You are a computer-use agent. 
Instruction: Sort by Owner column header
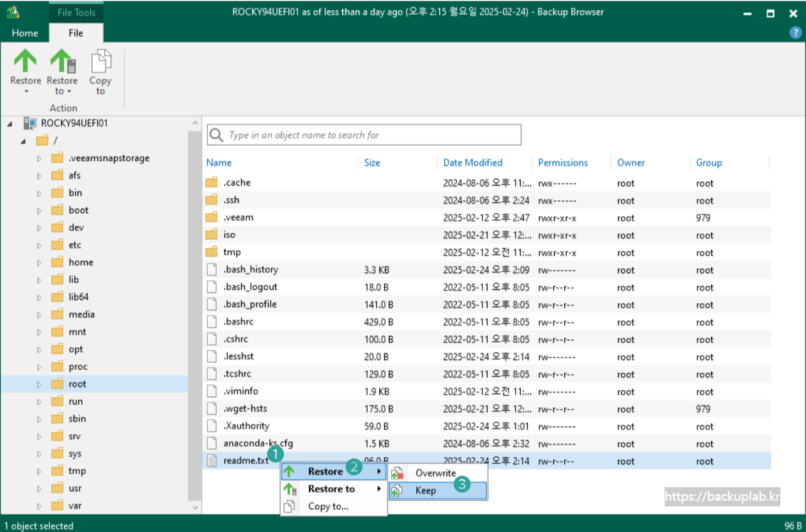point(631,162)
